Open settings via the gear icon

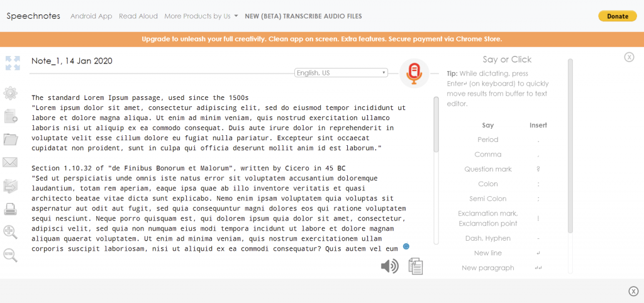click(x=11, y=94)
